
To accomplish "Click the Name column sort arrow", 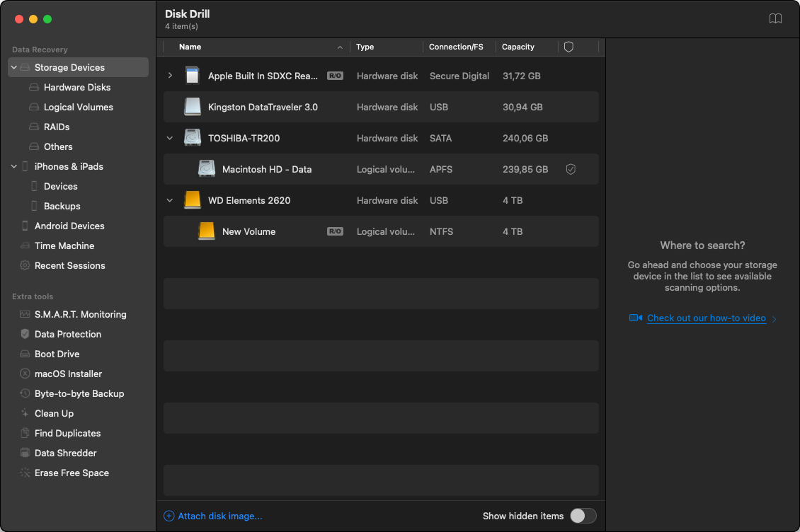I will coord(340,47).
